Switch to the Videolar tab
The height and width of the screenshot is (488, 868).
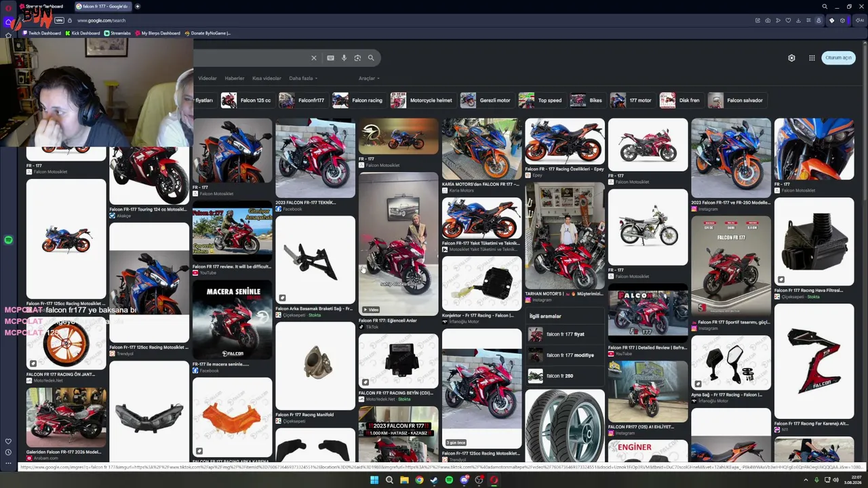click(208, 79)
